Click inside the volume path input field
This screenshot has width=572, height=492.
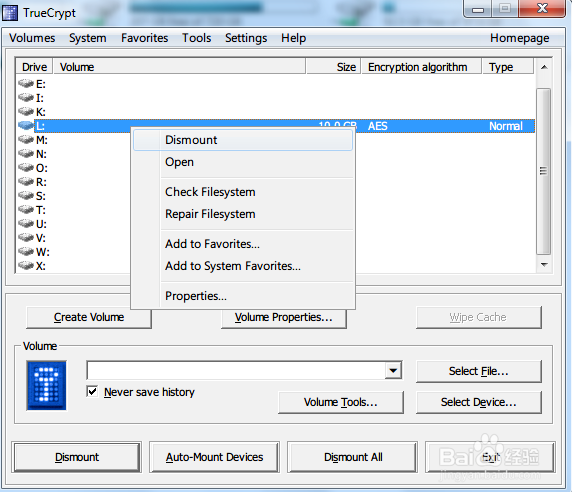tap(236, 371)
